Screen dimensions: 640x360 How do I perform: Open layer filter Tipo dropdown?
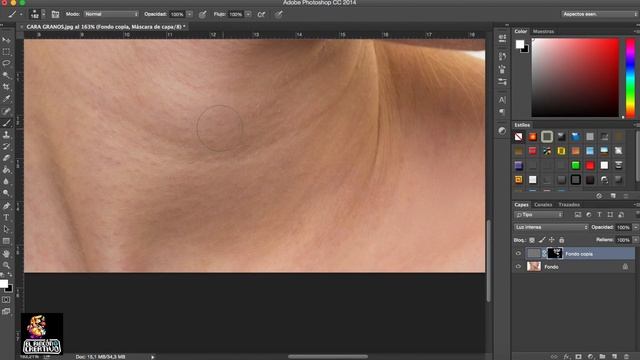(539, 215)
